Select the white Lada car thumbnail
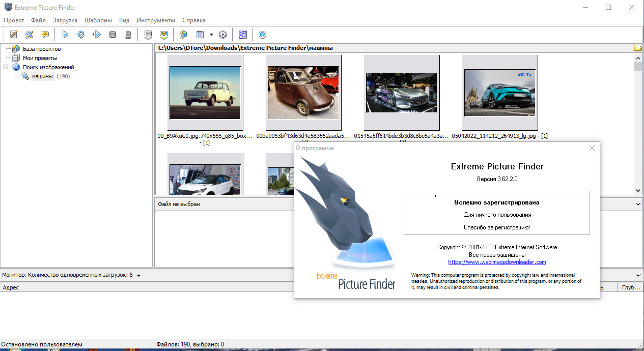This screenshot has width=644, height=351. tap(205, 93)
